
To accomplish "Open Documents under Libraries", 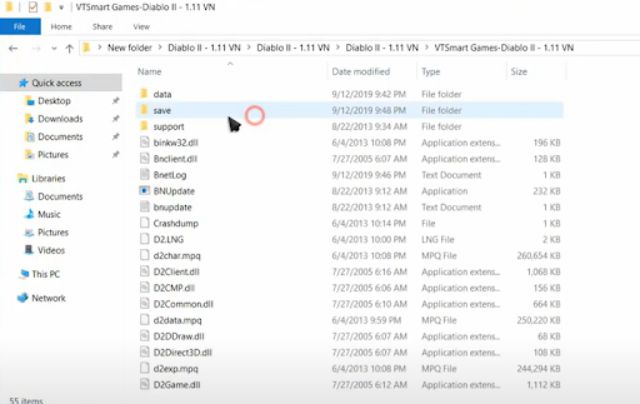I will tap(60, 197).
